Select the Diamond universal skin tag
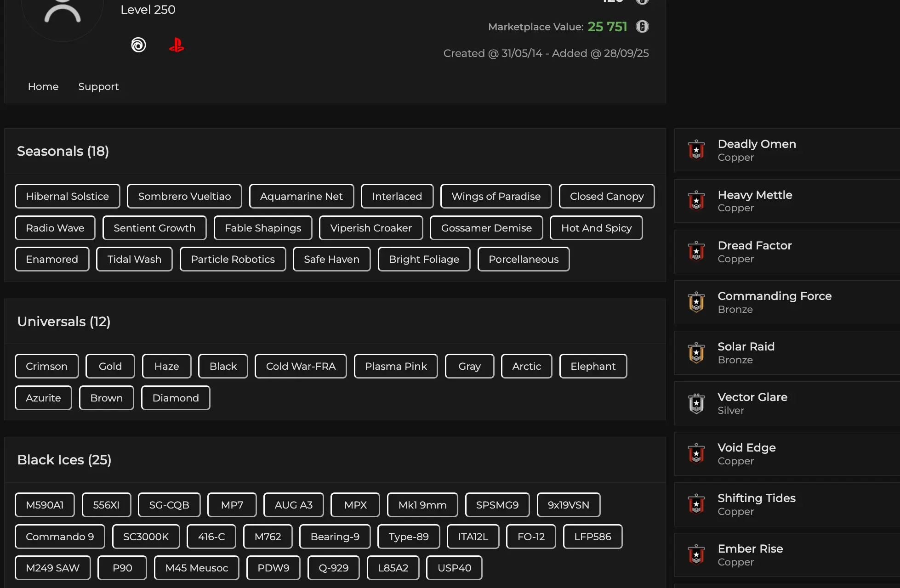The width and height of the screenshot is (900, 588). point(176,398)
